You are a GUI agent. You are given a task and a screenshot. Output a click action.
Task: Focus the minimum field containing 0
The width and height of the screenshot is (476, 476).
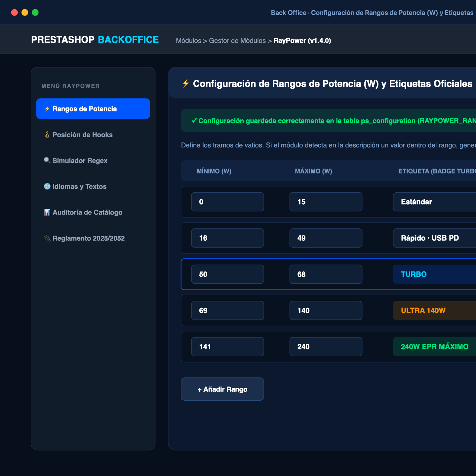[227, 202]
